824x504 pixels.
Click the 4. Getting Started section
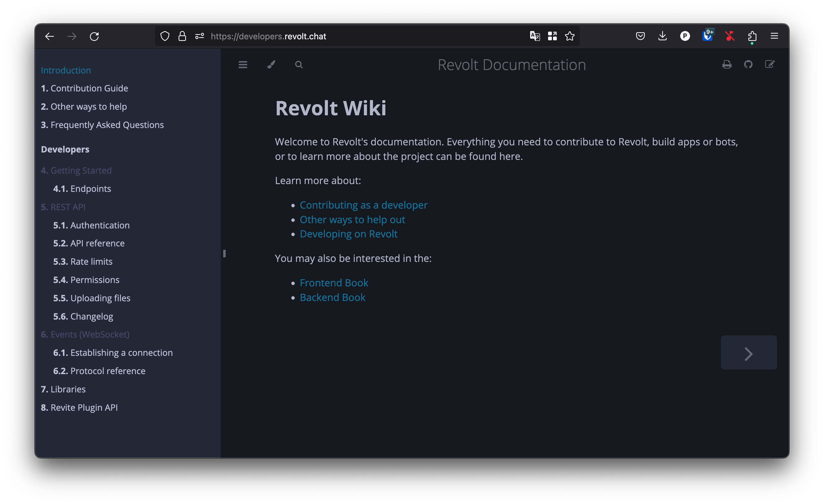[76, 170]
